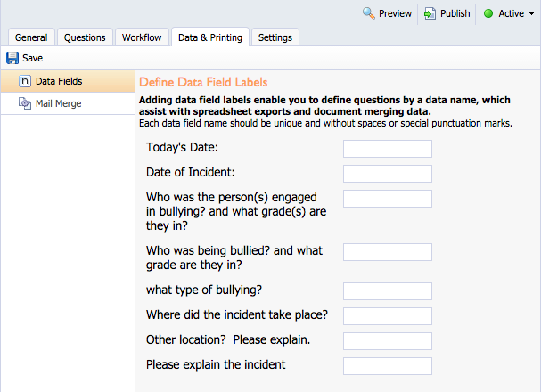Viewport: 541px width, 392px height.
Task: Select the Data & Printing tab
Action: 210,37
